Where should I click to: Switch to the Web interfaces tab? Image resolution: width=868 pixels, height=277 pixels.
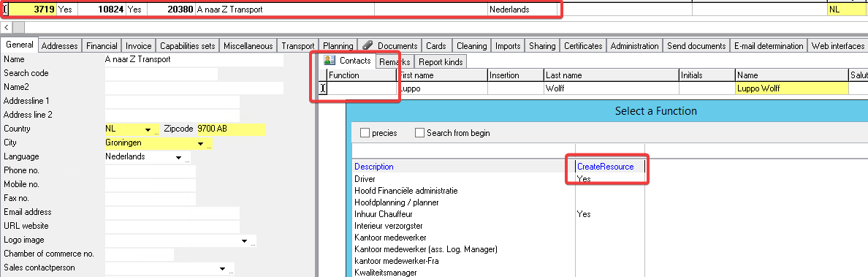pyautogui.click(x=837, y=46)
